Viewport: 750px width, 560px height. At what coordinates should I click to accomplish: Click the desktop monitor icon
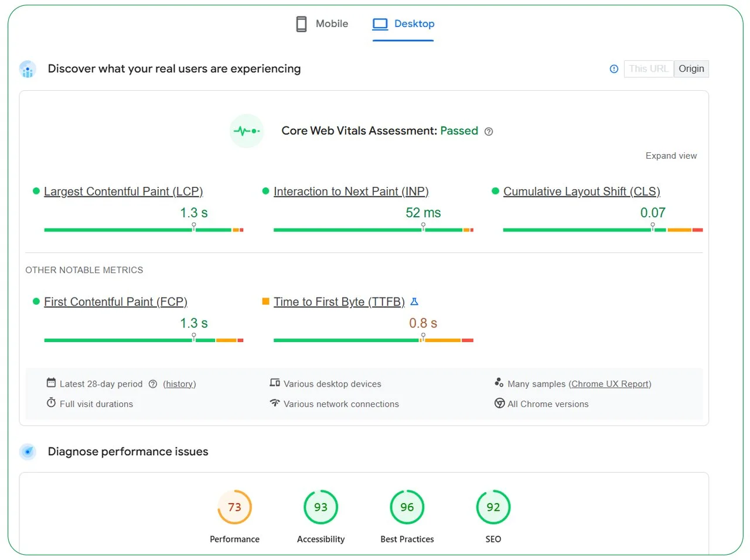click(x=380, y=24)
